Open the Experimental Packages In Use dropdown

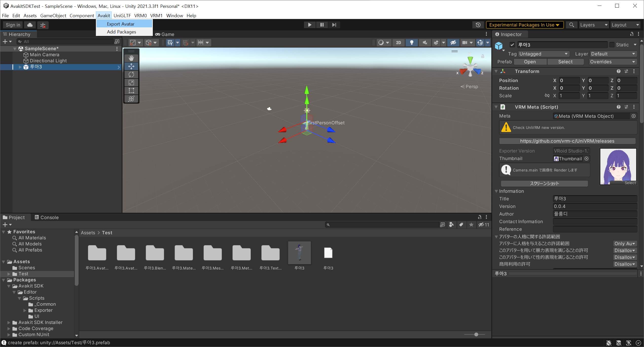click(x=525, y=25)
